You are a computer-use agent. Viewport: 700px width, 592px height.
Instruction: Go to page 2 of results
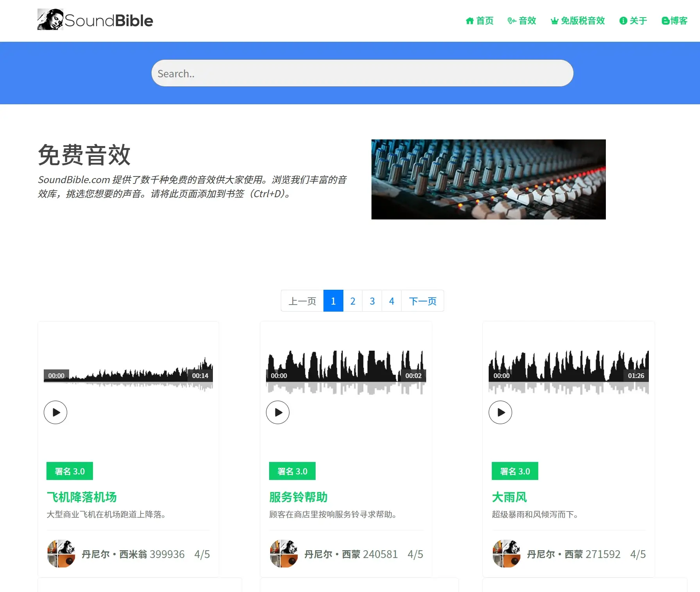[x=353, y=301]
